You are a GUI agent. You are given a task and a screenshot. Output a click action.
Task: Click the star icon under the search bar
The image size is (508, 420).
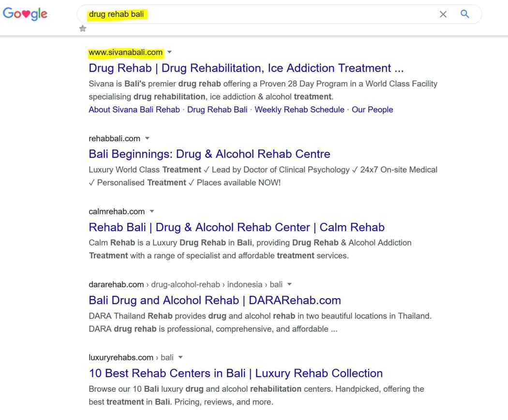[x=83, y=29]
